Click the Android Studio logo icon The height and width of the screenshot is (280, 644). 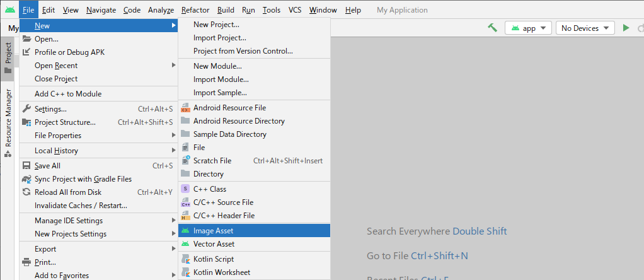(10, 10)
